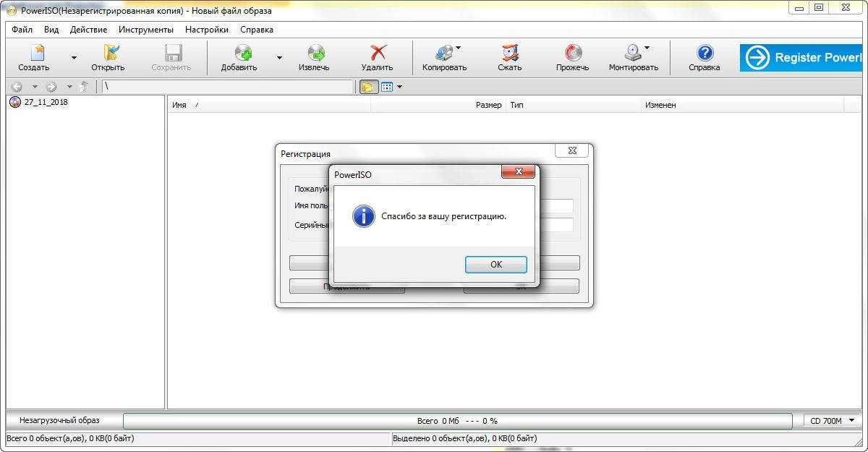Open the CD 700M media size dropdown
The width and height of the screenshot is (868, 452).
click(833, 420)
